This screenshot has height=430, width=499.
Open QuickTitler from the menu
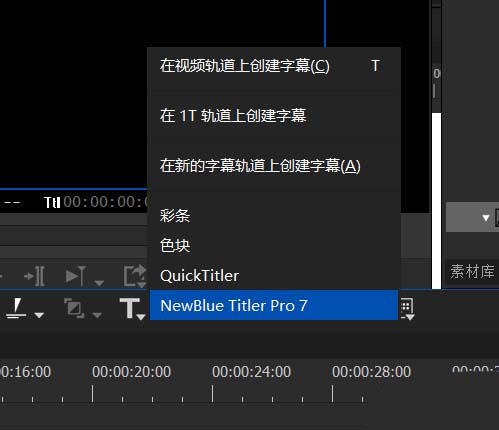[x=274, y=276]
